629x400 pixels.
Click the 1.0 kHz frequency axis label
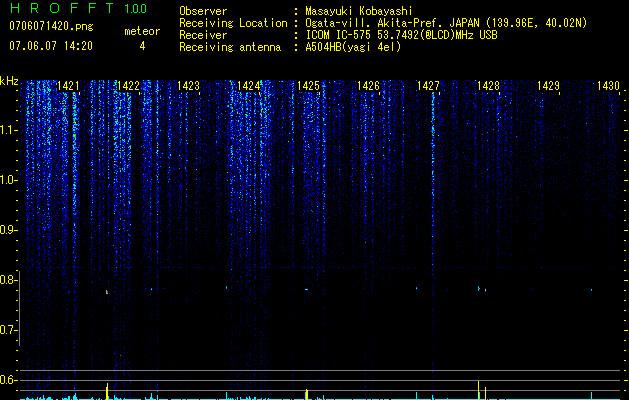coord(8,180)
